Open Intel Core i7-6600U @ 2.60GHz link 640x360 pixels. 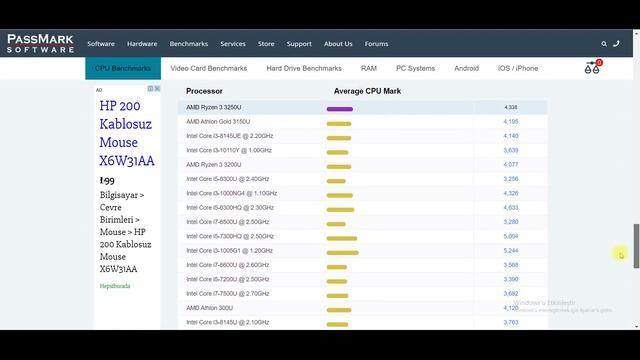click(x=227, y=265)
